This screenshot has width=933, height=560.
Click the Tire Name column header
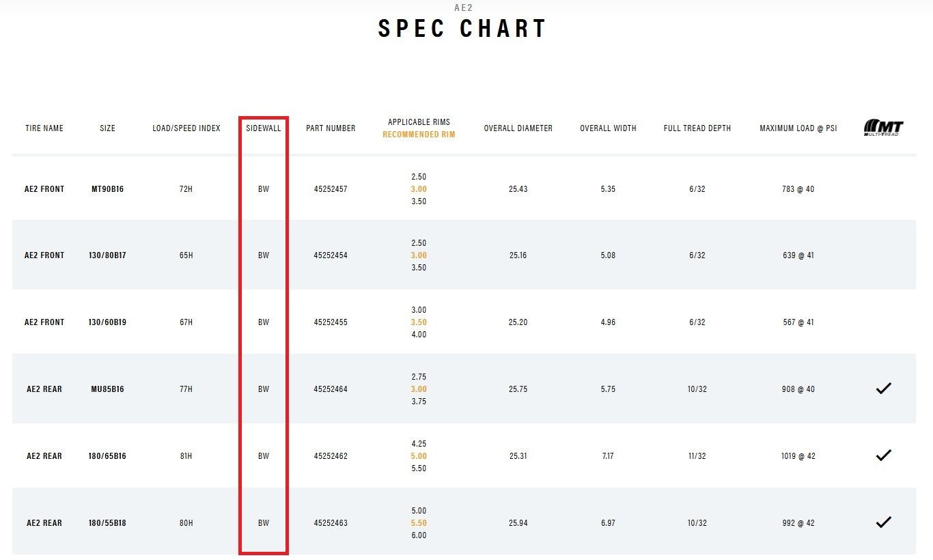tap(44, 128)
